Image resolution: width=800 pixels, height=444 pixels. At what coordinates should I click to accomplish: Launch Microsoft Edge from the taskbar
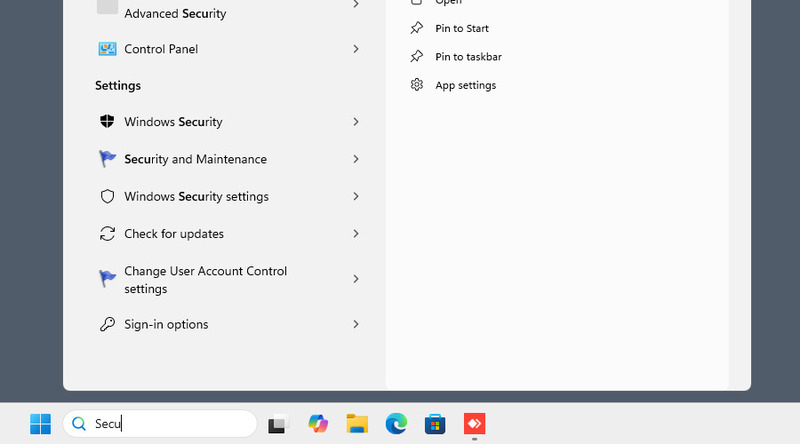click(396, 424)
